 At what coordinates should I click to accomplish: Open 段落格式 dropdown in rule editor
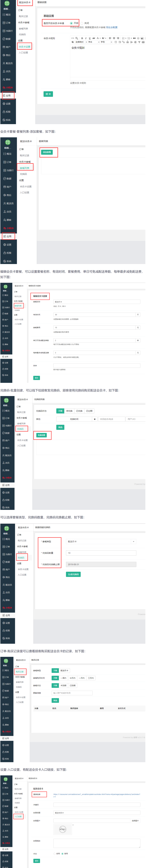(81, 42)
